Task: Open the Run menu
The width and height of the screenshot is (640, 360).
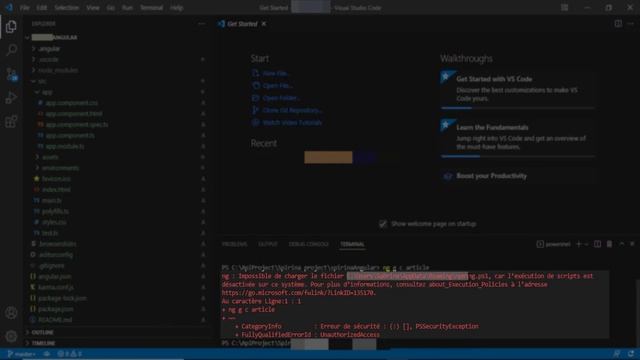Action: coord(127,8)
